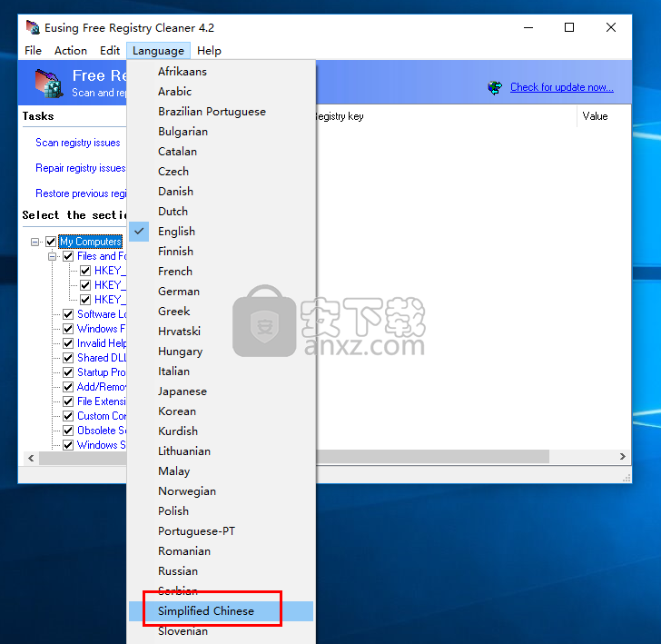Uncheck the Shared DLL checkbox

tap(68, 358)
